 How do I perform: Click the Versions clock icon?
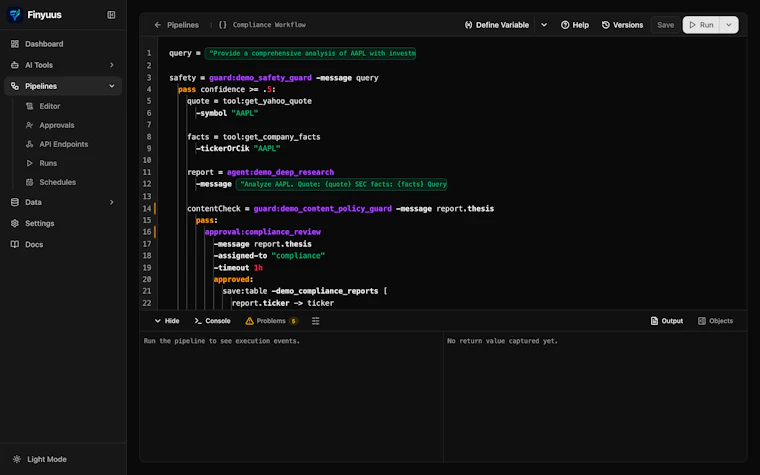tap(605, 25)
